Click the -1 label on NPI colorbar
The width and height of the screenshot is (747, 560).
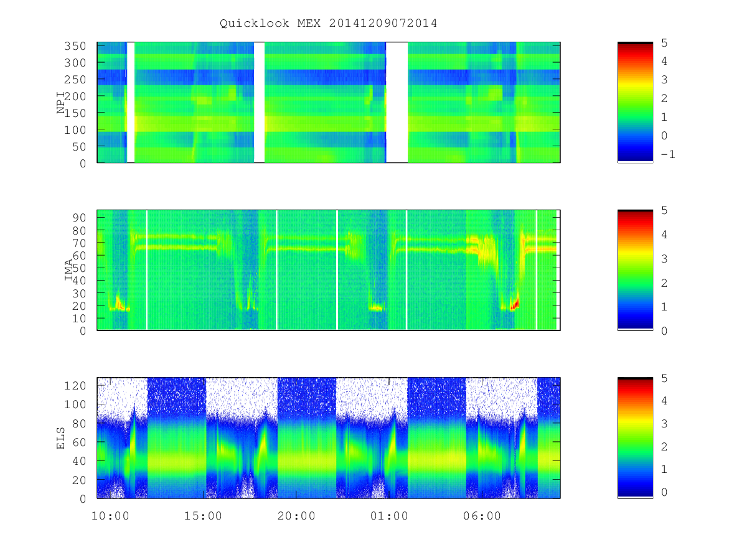(667, 154)
